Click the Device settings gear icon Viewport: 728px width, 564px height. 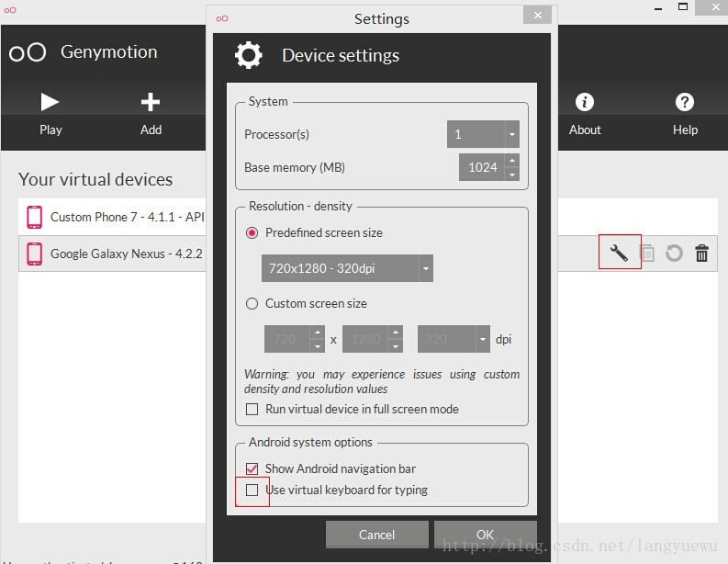pos(249,55)
